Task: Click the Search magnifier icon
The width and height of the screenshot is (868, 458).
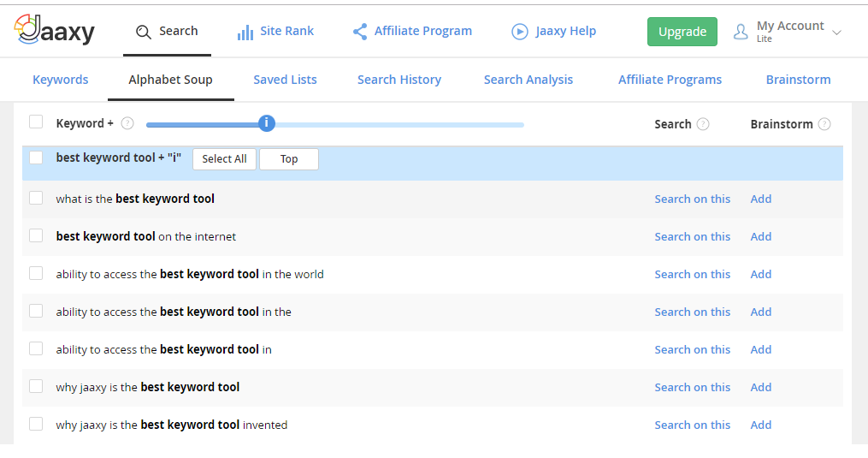Action: pos(144,32)
